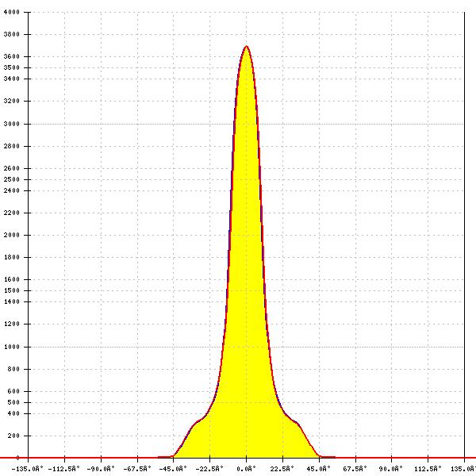The image size is (476, 476).
Task: Click the curve peak near 3700
Action: (246, 47)
